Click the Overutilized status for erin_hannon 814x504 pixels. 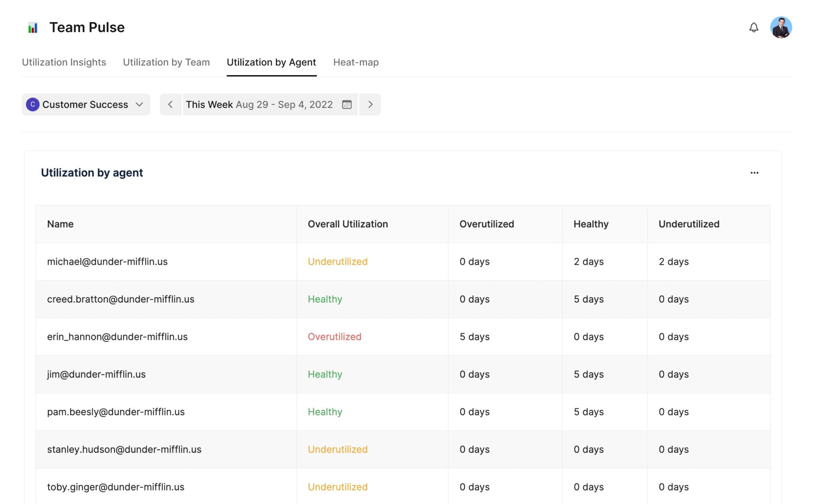(334, 337)
